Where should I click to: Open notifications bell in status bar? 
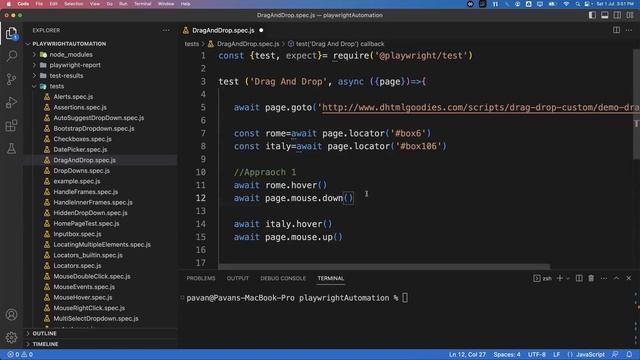click(629, 354)
